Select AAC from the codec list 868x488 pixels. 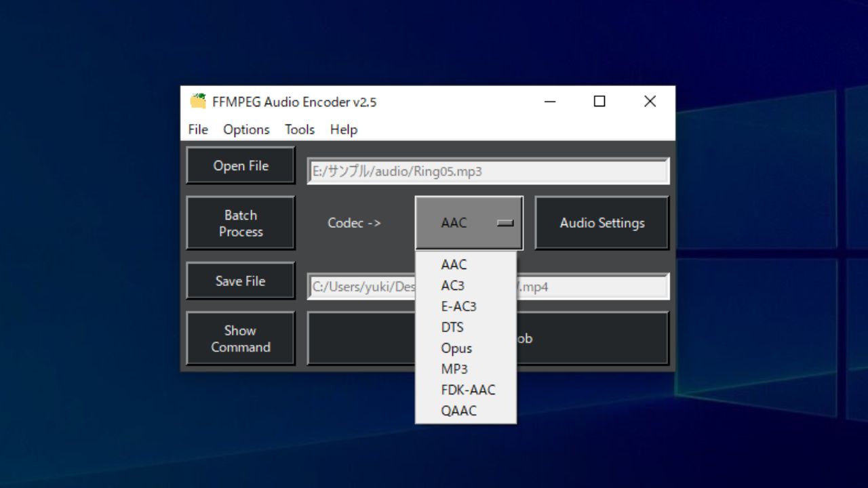coord(466,264)
